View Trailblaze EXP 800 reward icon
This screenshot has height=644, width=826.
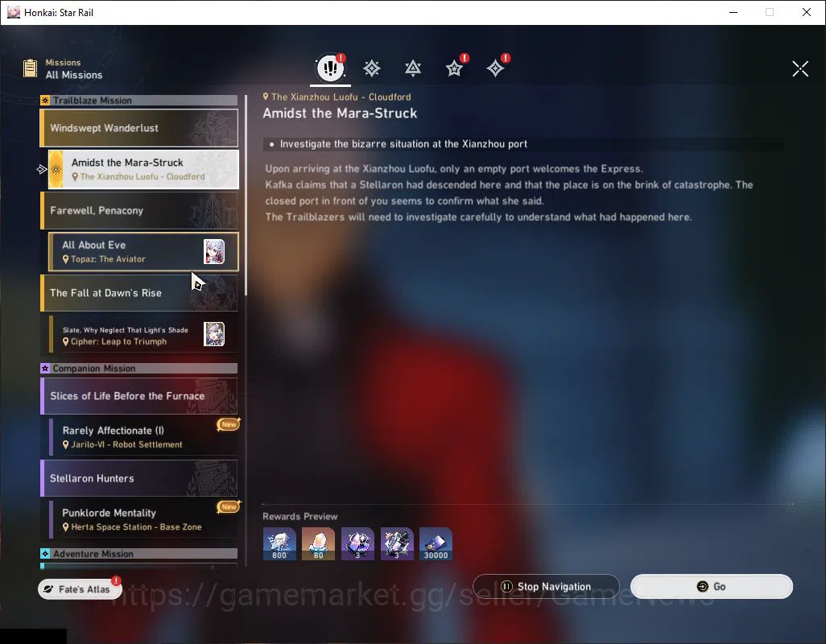pos(279,543)
